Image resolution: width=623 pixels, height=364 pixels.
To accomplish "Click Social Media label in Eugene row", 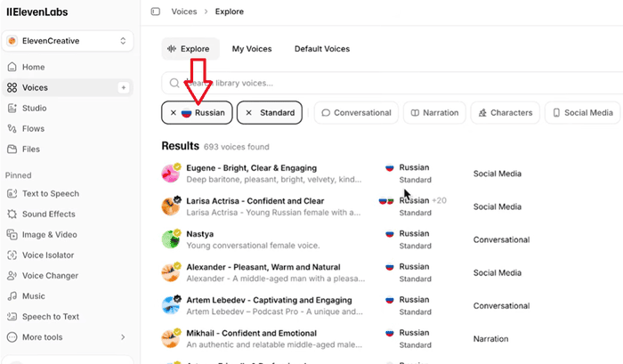I will [497, 174].
